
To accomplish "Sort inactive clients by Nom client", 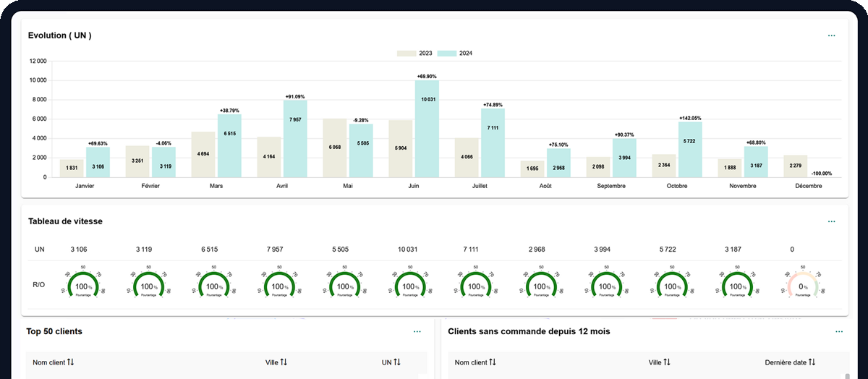I will click(492, 362).
